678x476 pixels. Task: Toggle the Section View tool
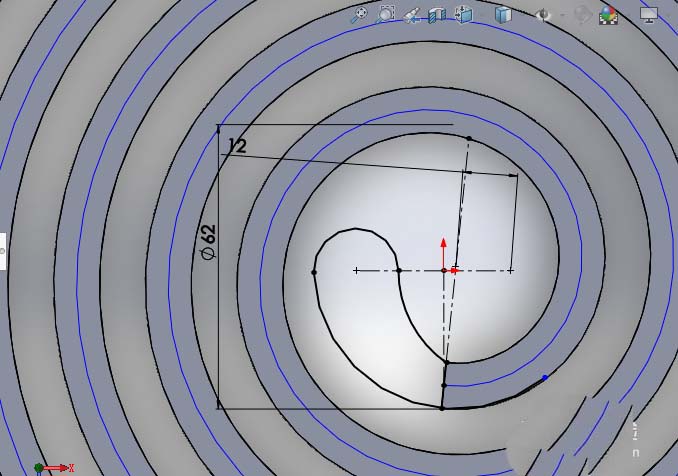437,16
